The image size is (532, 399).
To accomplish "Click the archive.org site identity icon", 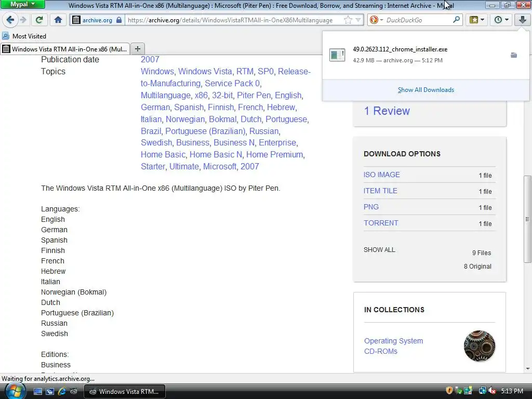I will (x=76, y=20).
